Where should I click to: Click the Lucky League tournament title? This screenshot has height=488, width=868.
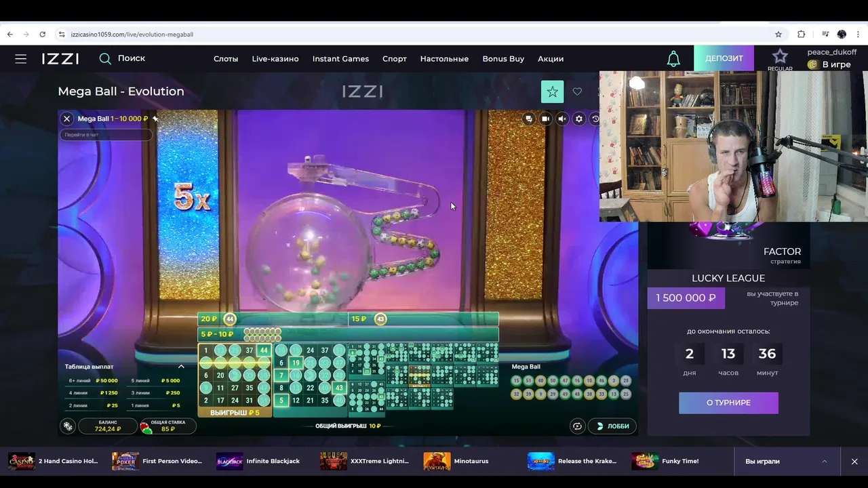[x=728, y=278]
